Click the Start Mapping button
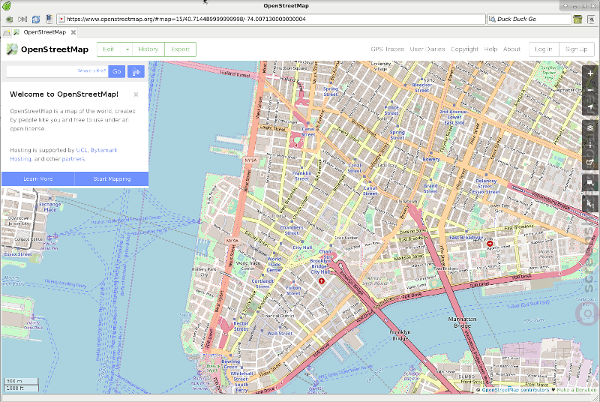 pyautogui.click(x=112, y=179)
